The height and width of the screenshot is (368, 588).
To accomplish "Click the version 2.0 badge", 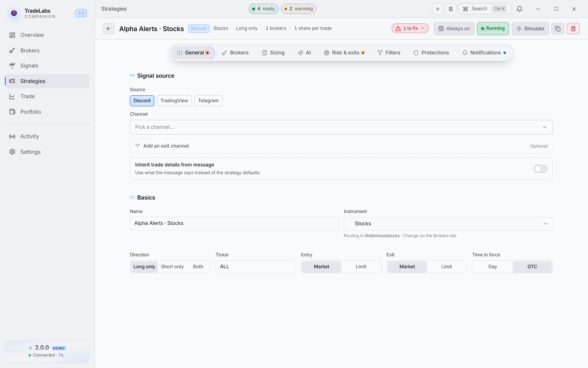I will 81,13.
